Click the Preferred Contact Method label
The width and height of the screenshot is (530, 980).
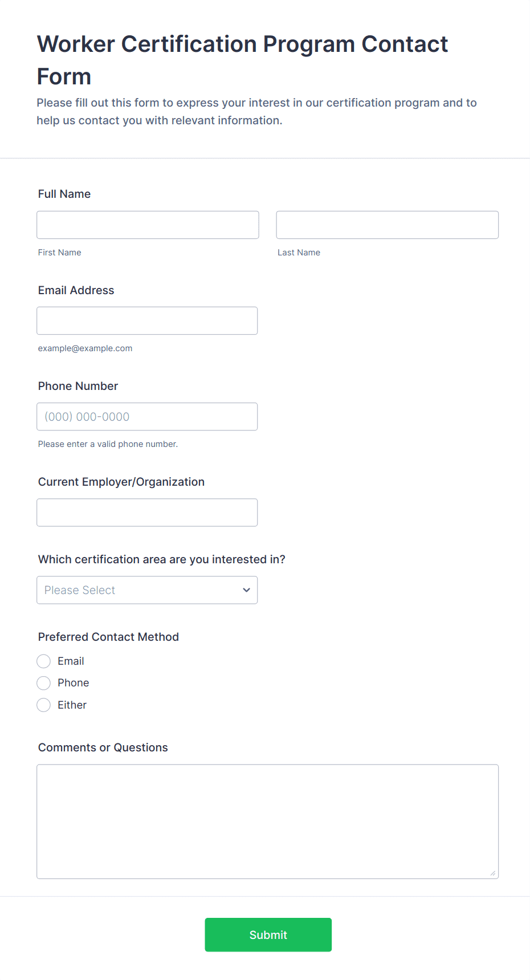click(108, 637)
